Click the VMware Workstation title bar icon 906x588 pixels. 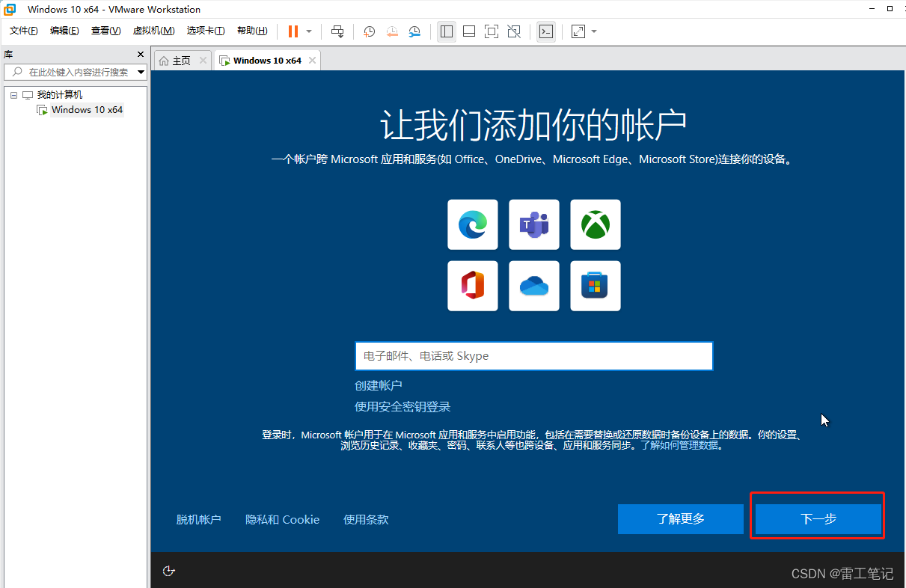[11, 10]
